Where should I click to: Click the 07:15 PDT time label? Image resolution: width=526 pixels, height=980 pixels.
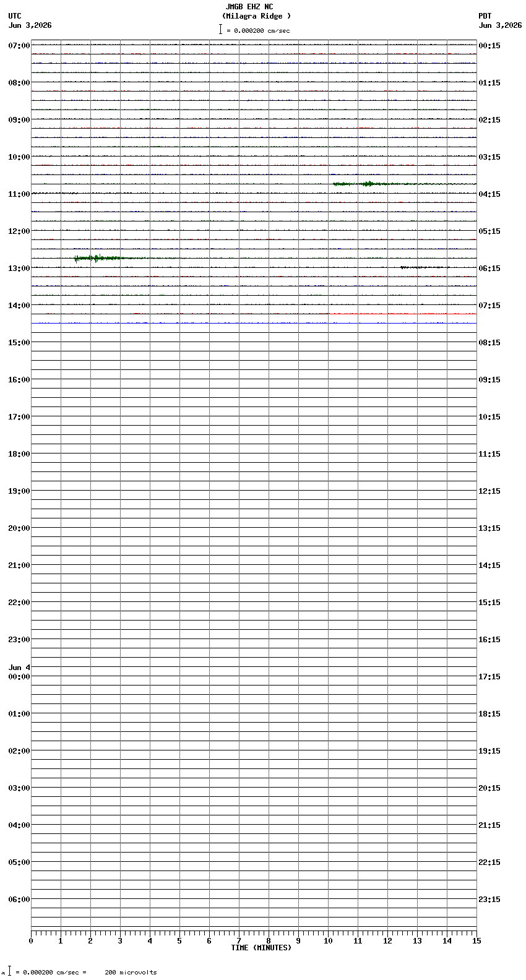click(489, 306)
